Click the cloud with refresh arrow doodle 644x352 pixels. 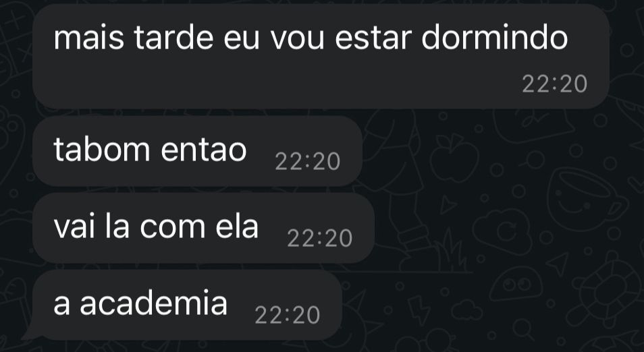click(x=503, y=232)
